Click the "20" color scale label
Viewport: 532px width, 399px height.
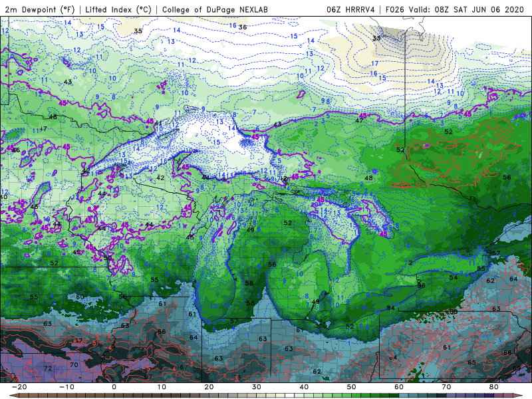pyautogui.click(x=209, y=387)
